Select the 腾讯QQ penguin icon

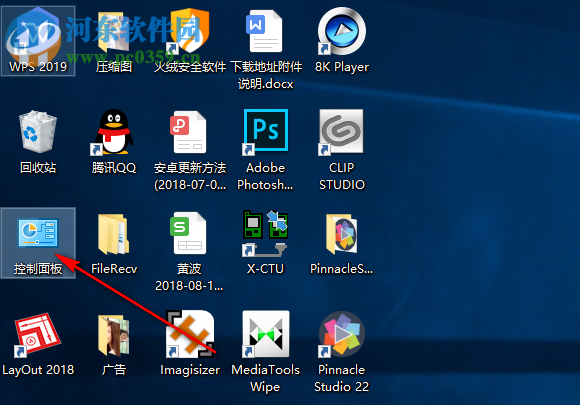point(112,132)
